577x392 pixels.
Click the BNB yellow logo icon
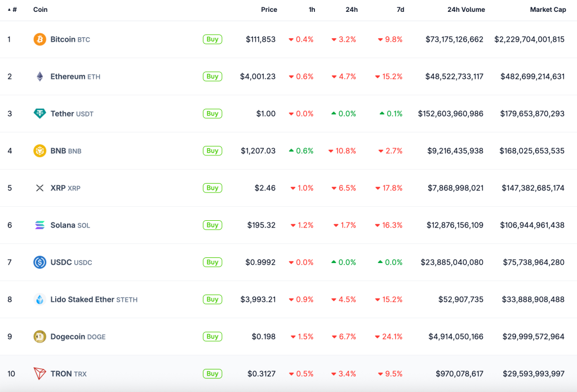[x=39, y=151]
